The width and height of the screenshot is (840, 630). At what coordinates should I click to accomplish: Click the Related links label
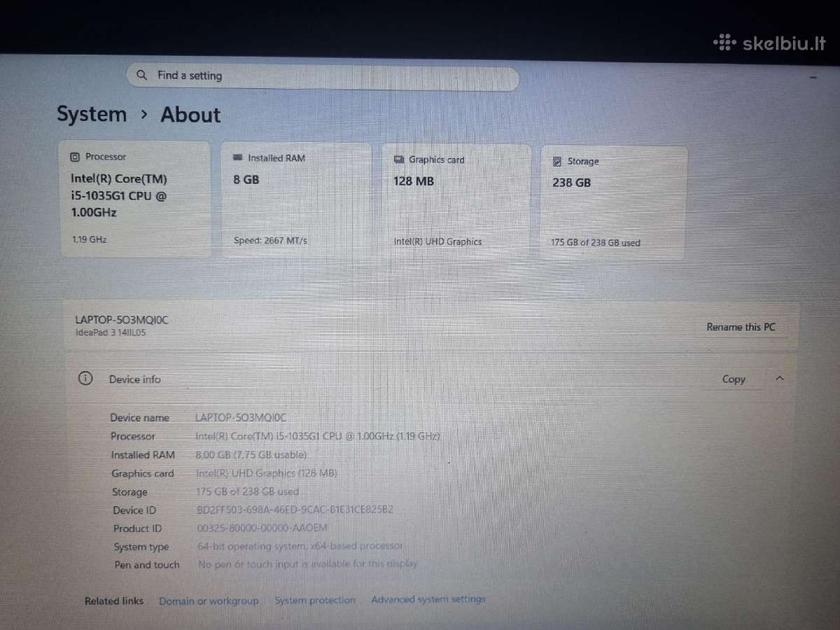pyautogui.click(x=113, y=601)
